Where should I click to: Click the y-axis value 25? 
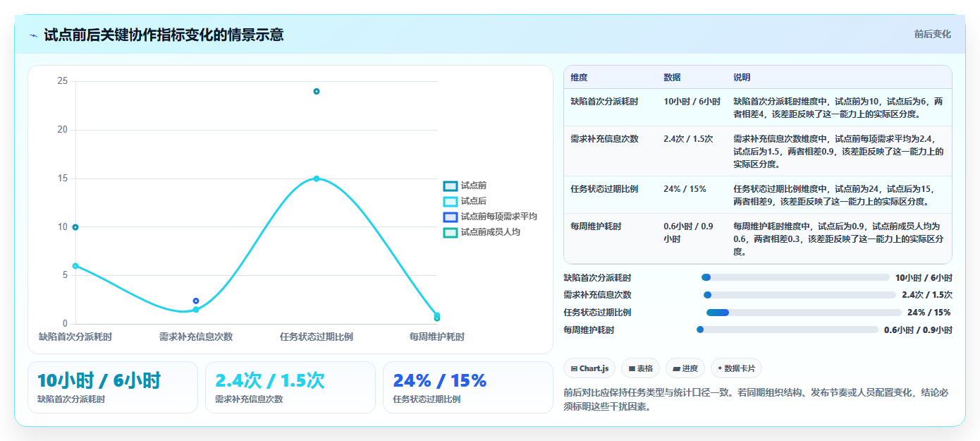coord(63,81)
